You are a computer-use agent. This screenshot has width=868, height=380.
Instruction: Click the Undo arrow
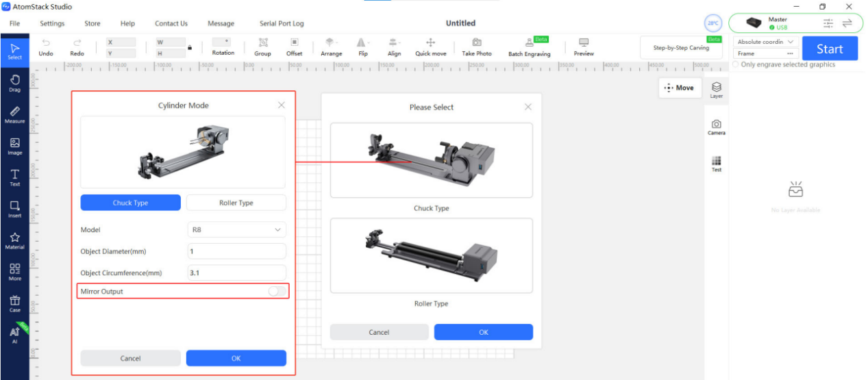click(x=46, y=47)
